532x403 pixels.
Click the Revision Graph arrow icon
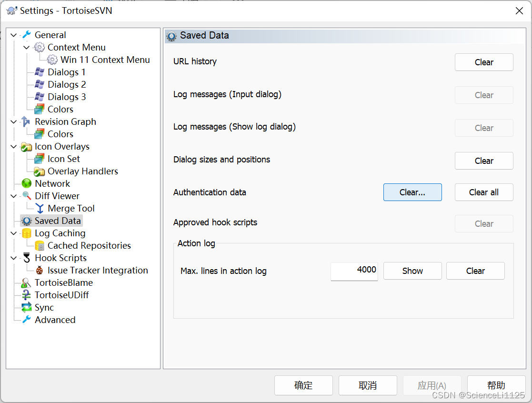click(27, 121)
